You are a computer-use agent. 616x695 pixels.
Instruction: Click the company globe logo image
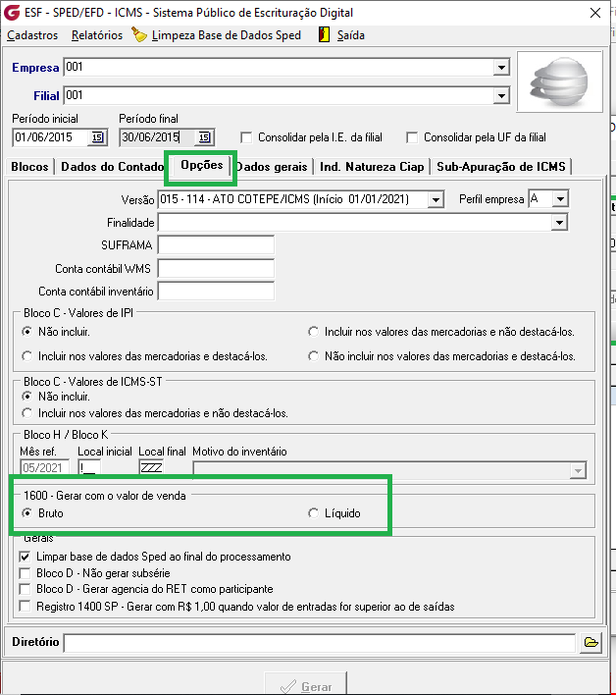pyautogui.click(x=560, y=81)
